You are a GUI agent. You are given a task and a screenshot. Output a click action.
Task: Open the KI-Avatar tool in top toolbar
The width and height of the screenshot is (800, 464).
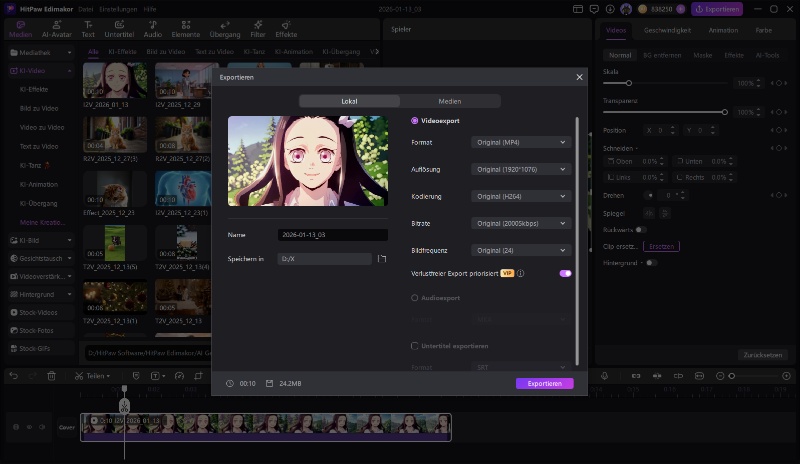click(55, 27)
